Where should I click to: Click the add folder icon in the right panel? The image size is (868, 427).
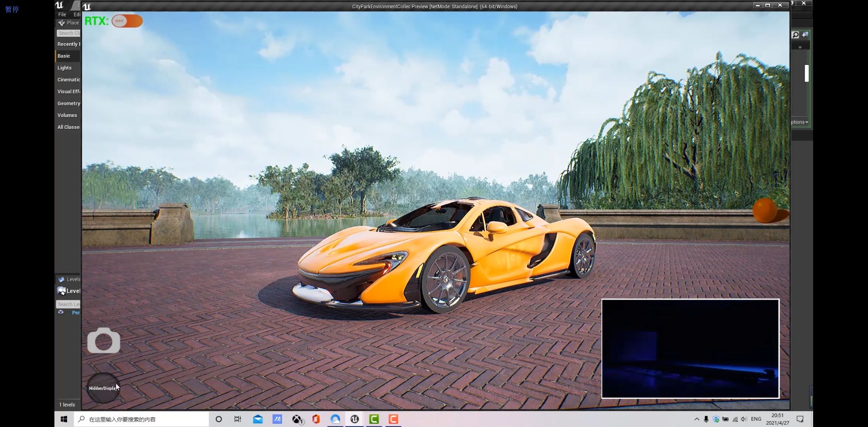pos(805,34)
